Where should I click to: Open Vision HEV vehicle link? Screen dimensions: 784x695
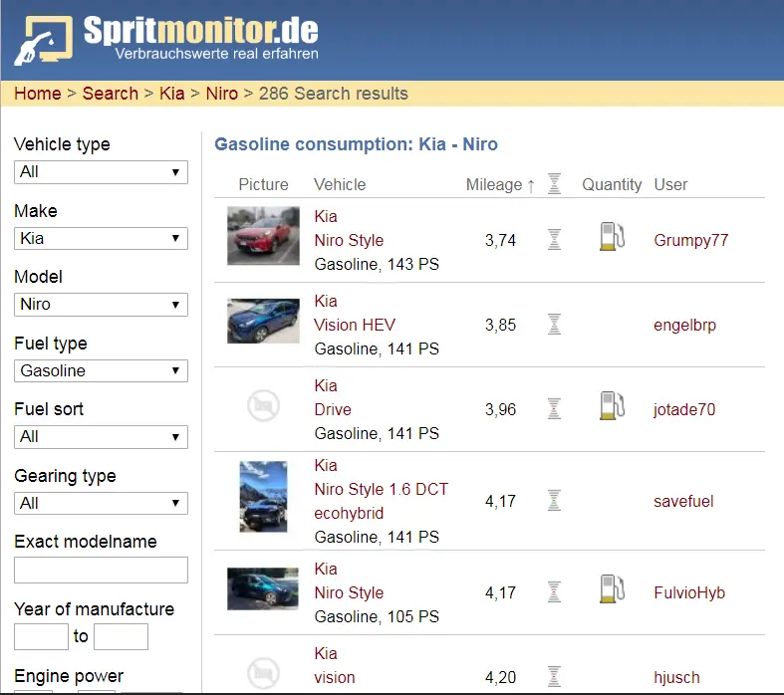coord(355,325)
